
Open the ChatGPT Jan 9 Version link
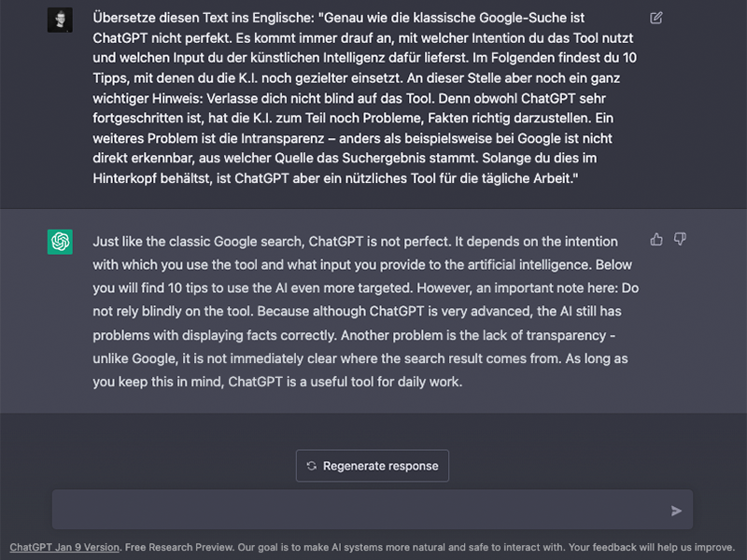[64, 547]
